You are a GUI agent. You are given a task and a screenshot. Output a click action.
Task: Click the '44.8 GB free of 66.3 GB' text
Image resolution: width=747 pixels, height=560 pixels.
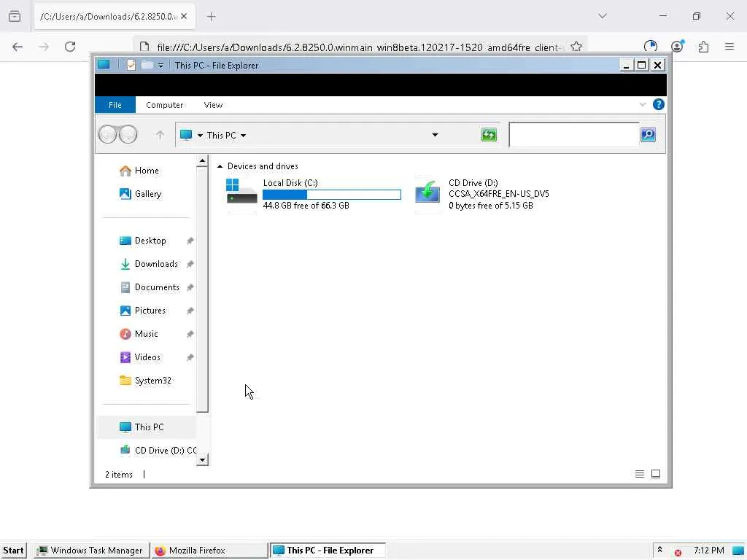(x=306, y=206)
